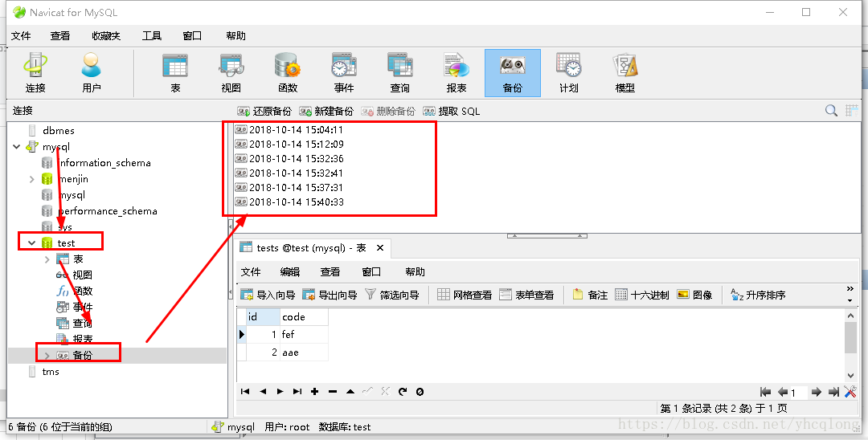Go to next record arrow

[280, 391]
